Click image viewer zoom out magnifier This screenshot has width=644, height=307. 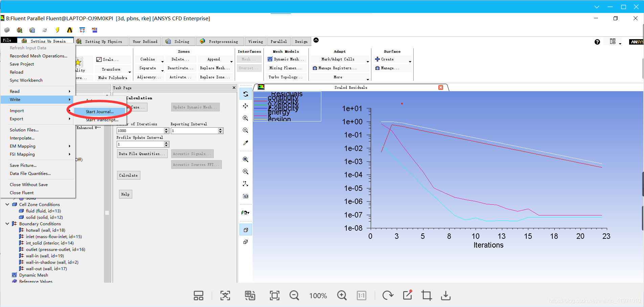click(x=294, y=296)
